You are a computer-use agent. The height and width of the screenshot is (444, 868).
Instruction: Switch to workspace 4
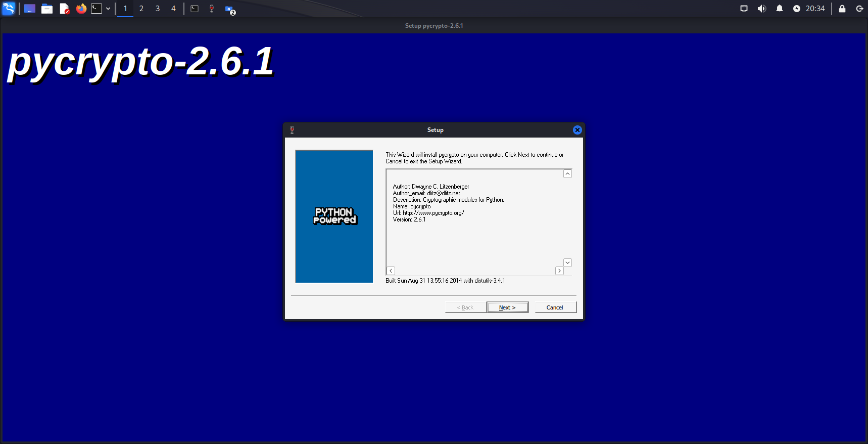tap(173, 9)
